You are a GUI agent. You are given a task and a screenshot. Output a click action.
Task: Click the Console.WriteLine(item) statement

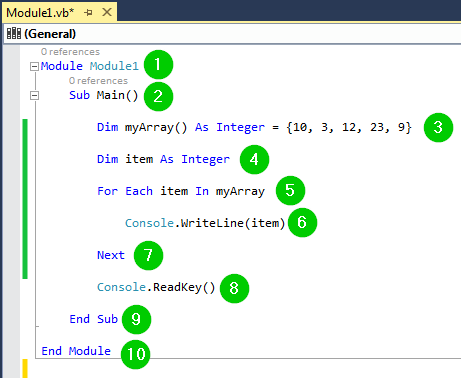click(205, 223)
